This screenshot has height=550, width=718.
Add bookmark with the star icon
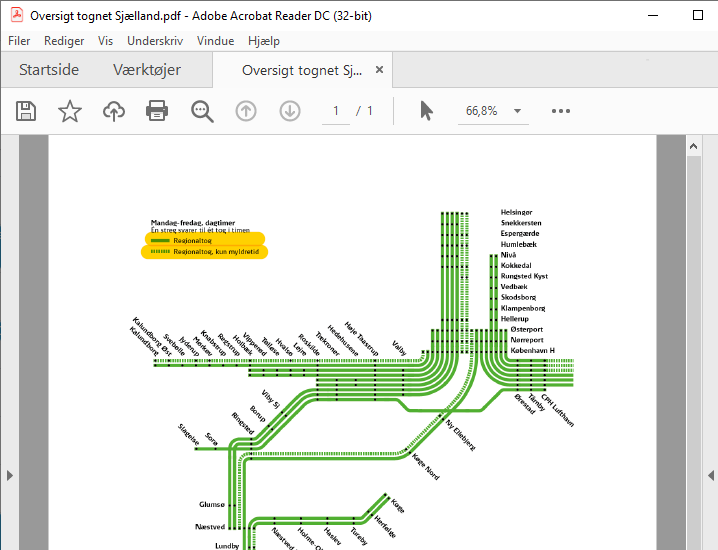pyautogui.click(x=70, y=111)
